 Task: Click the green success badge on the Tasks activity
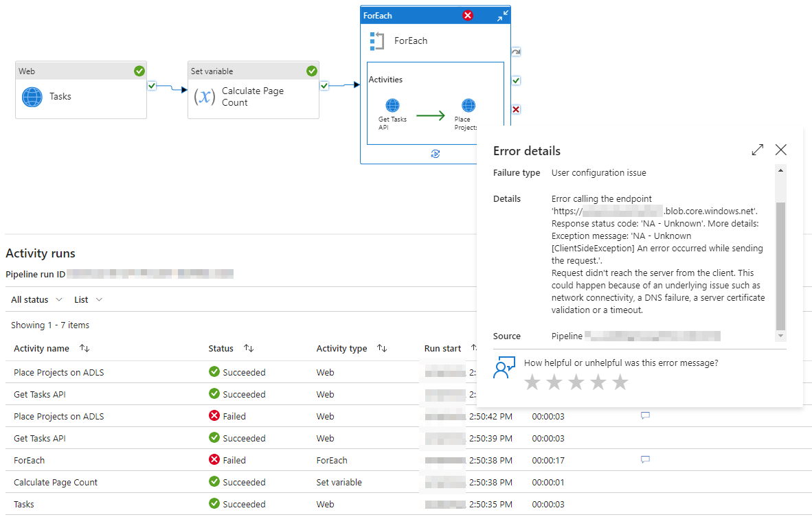pyautogui.click(x=139, y=71)
